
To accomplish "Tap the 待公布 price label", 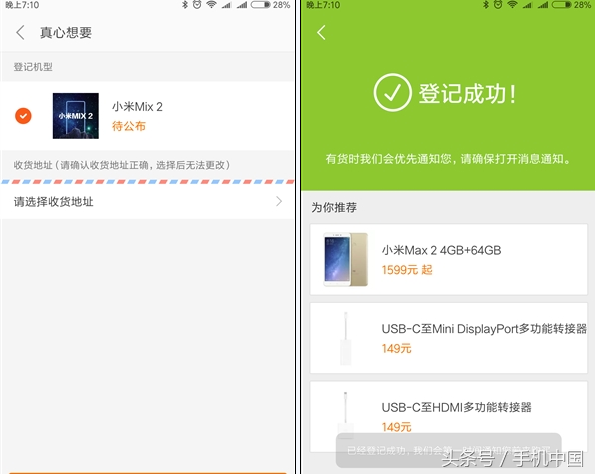I will (x=129, y=126).
